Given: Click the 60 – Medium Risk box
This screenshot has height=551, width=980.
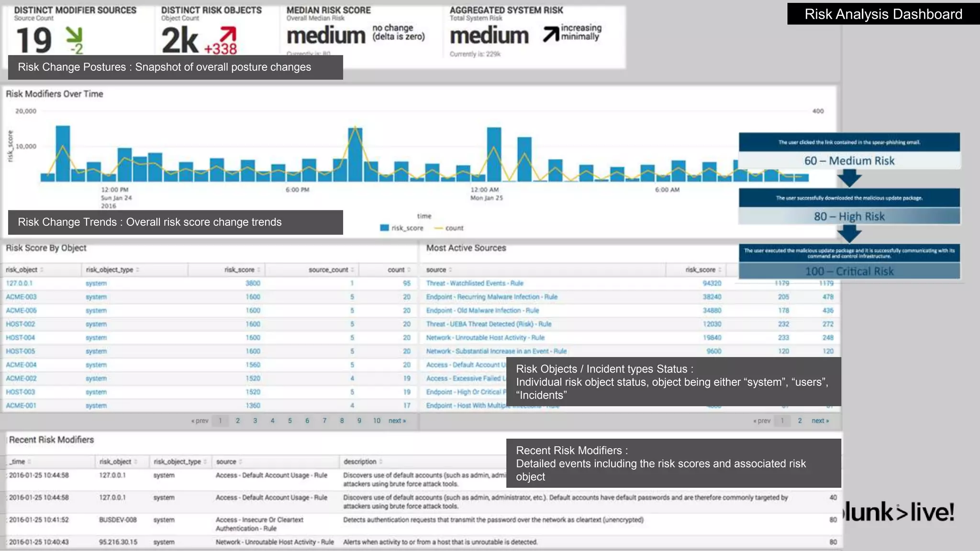Looking at the screenshot, I should (x=849, y=161).
